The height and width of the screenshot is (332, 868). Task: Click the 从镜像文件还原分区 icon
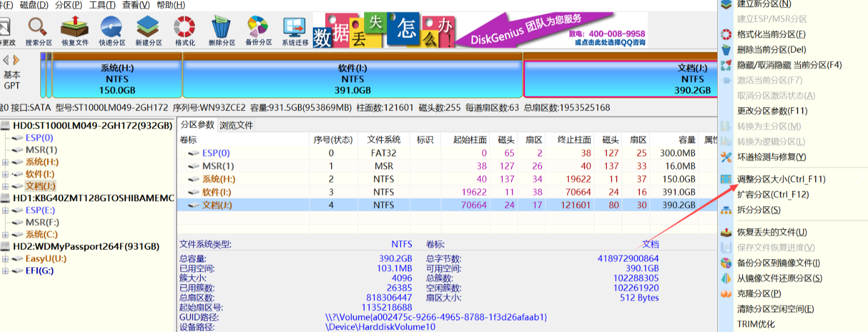coord(726,278)
